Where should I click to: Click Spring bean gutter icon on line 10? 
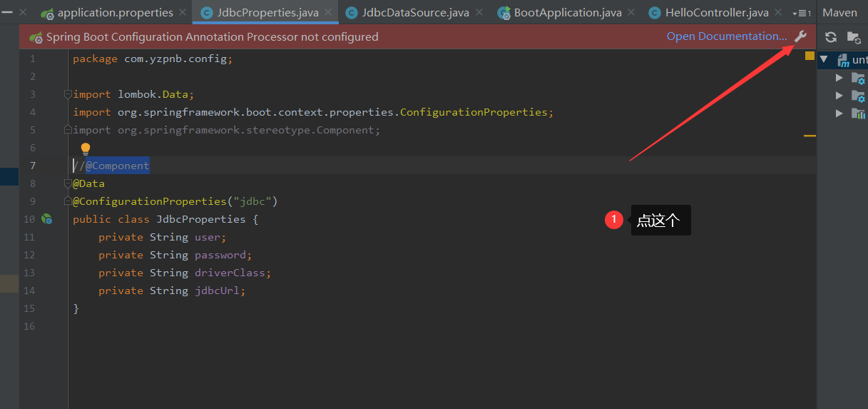[46, 219]
